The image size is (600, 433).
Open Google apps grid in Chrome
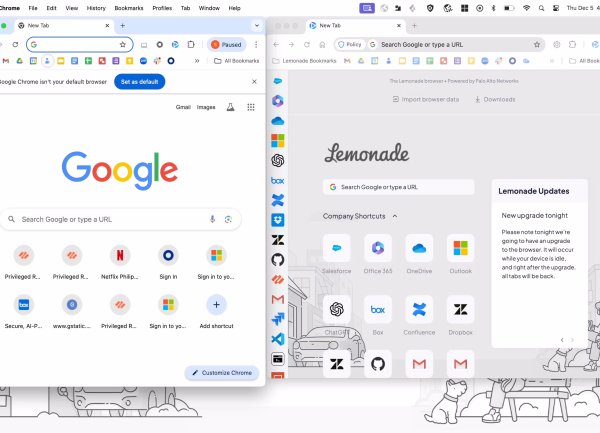point(251,107)
